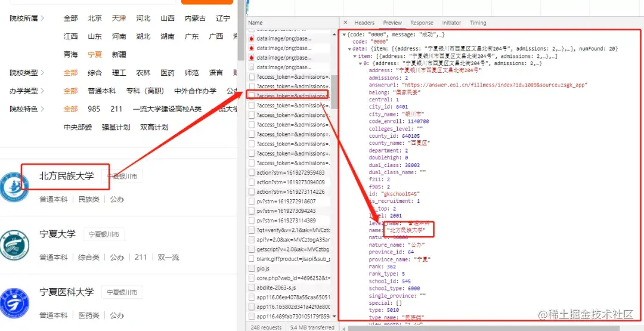Click the file icon beside abclite-2063-s.js
Viewport: 644px width, 331px height.
(252, 287)
